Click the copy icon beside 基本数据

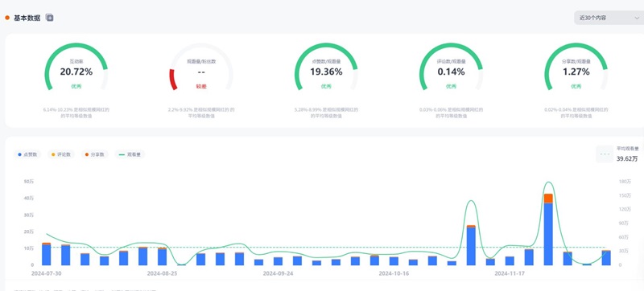[50, 18]
